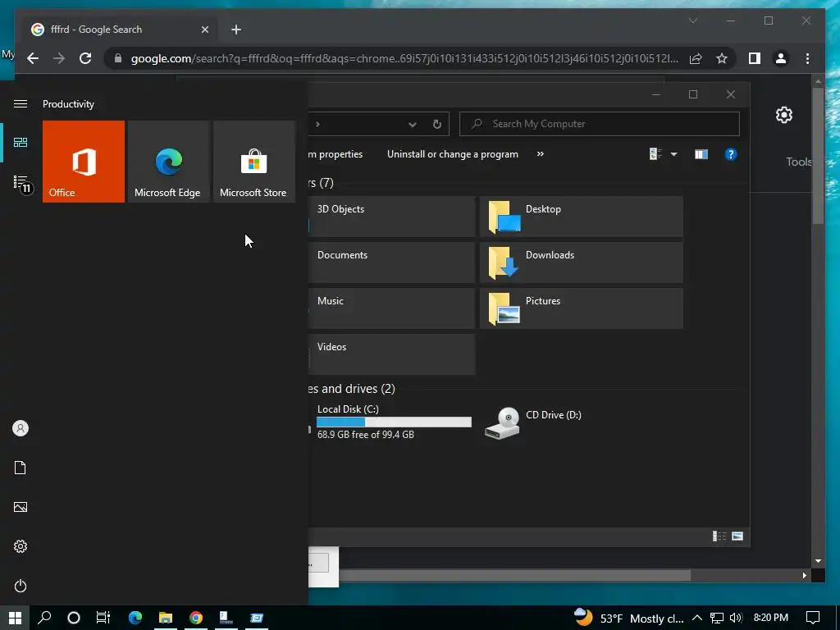Viewport: 840px width, 630px height.
Task: Open a new Chrome tab
Action: (x=236, y=30)
